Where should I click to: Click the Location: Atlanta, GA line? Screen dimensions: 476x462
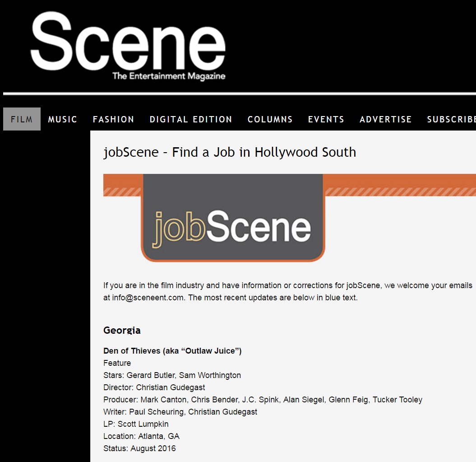(141, 436)
